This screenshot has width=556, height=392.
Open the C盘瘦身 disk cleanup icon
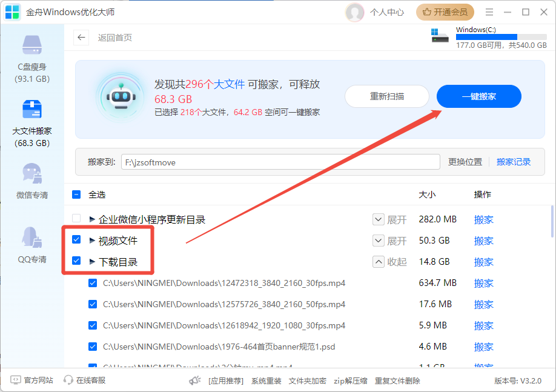point(32,45)
